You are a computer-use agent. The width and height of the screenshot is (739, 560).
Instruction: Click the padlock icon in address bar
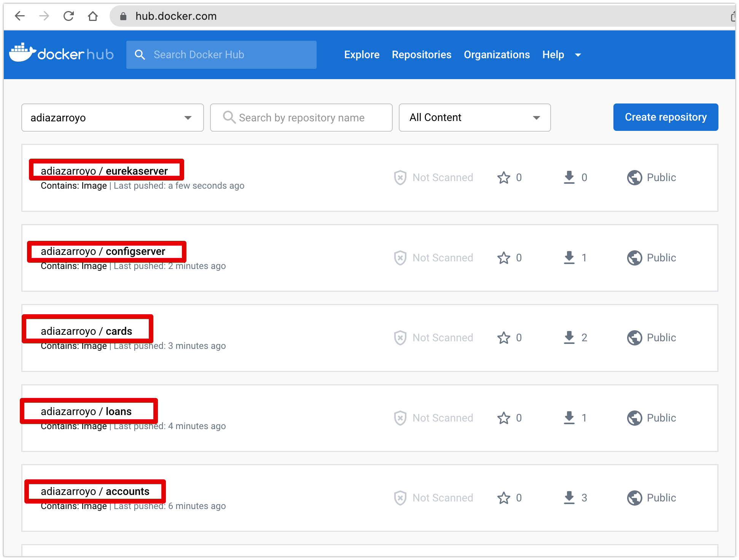123,16
